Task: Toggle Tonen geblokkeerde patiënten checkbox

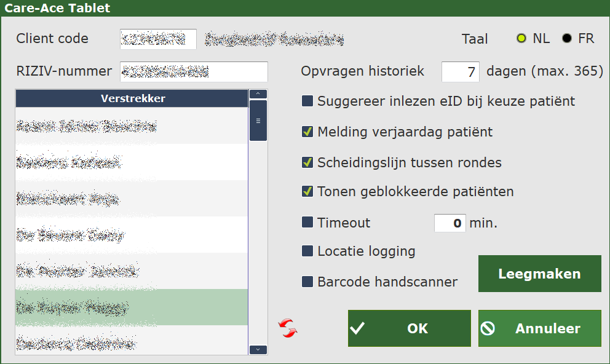Action: click(307, 192)
